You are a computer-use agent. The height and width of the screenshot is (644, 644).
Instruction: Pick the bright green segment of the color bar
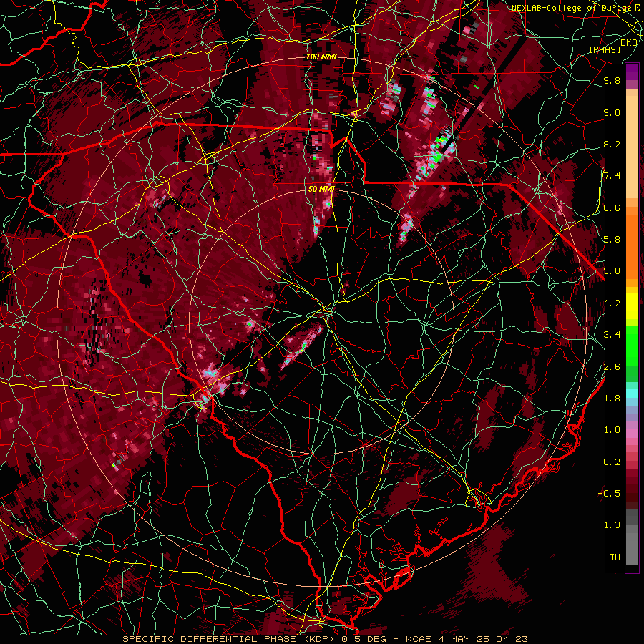pyautogui.click(x=632, y=345)
